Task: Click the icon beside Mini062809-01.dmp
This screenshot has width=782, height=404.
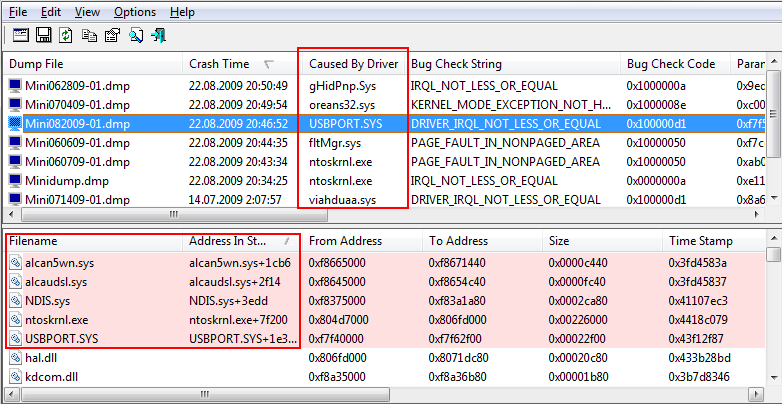Action: (x=15, y=86)
